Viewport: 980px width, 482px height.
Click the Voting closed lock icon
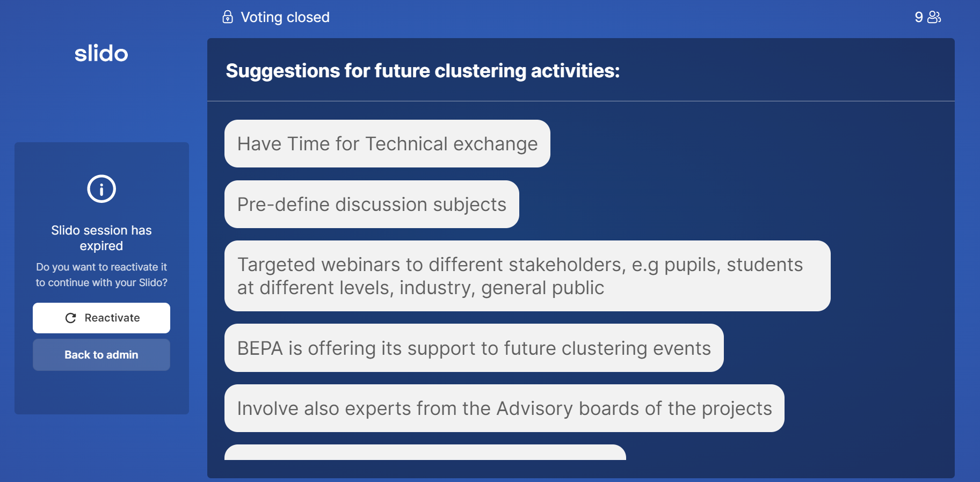tap(228, 17)
